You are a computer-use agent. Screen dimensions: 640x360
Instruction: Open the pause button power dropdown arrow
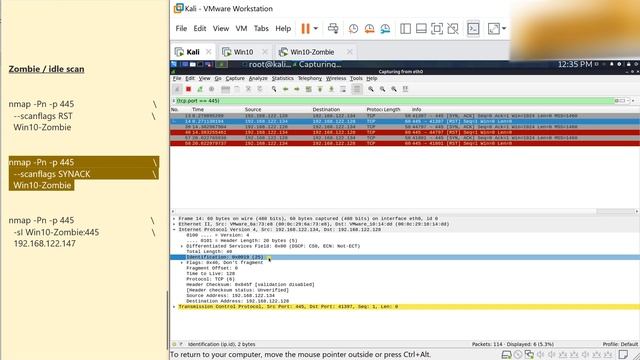click(x=316, y=29)
